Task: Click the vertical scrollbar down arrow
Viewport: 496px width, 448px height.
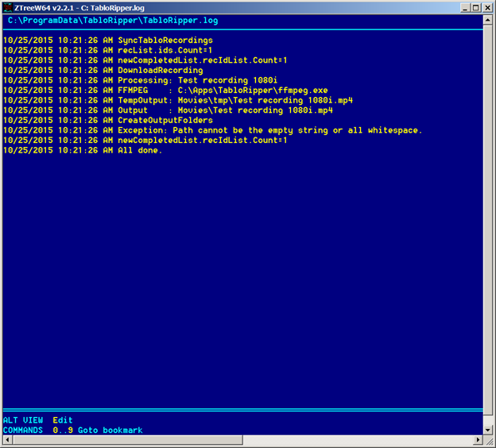Action: point(487,430)
